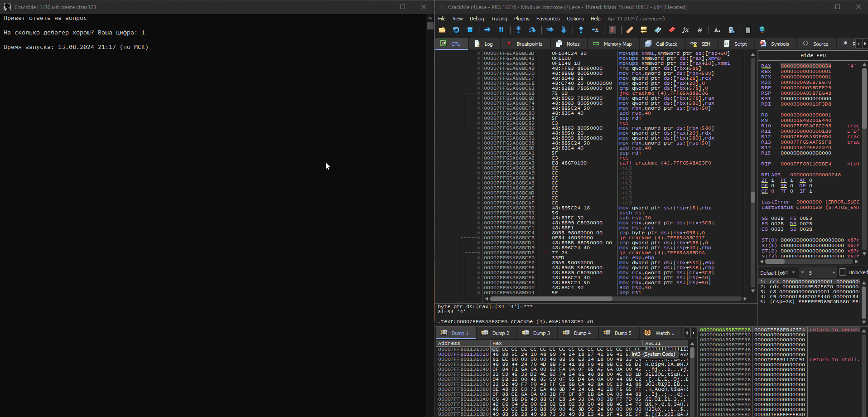Toggle the ZF flag value
Image resolution: width=868 pixels, height=417 pixels.
point(772,180)
